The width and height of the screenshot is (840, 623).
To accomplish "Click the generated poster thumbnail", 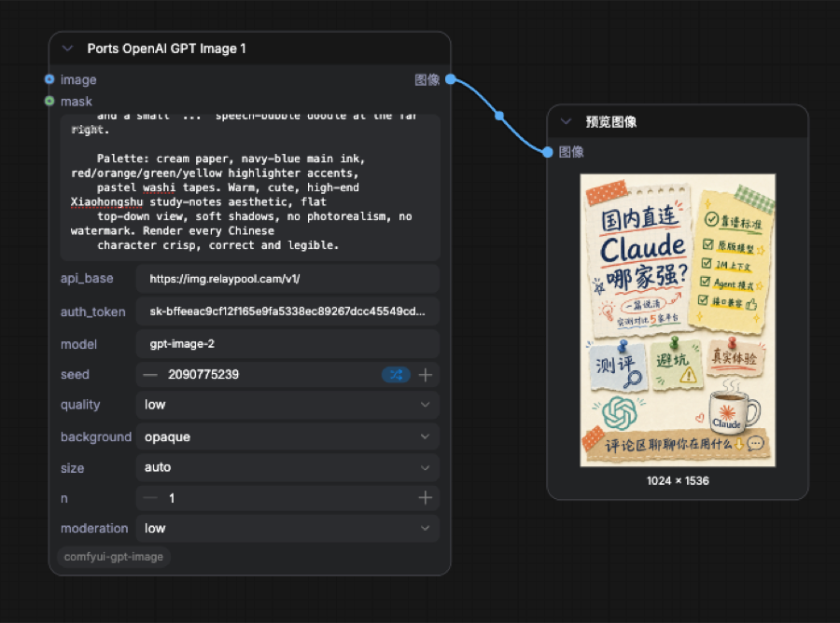I will pyautogui.click(x=678, y=320).
